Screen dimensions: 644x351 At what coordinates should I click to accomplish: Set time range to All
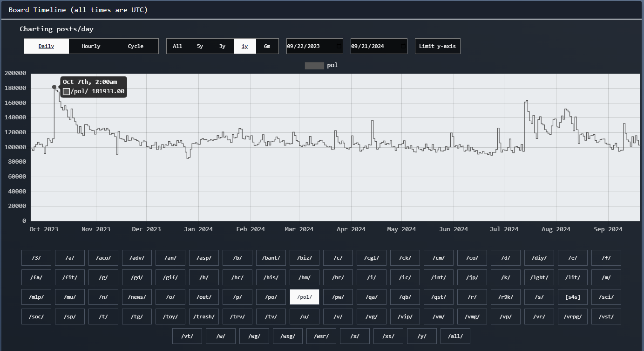pos(177,46)
